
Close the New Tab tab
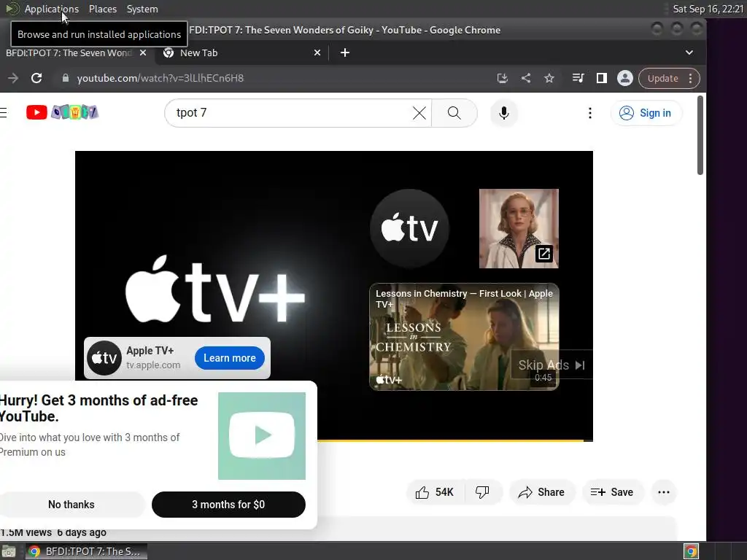coord(317,52)
